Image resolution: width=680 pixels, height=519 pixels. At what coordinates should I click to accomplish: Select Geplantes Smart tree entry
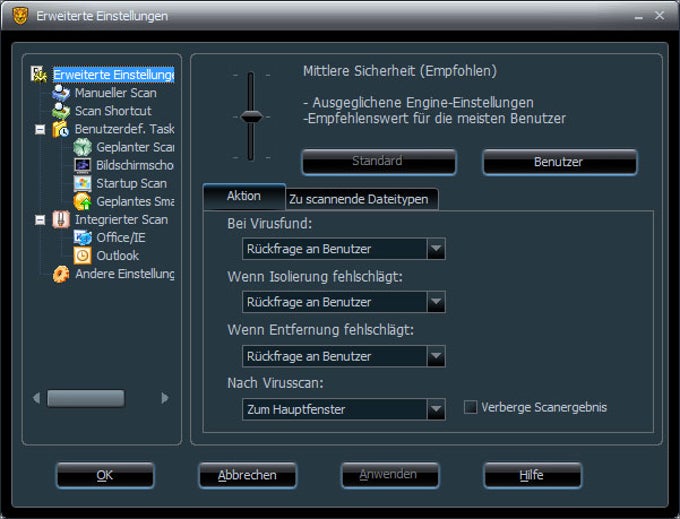point(135,202)
